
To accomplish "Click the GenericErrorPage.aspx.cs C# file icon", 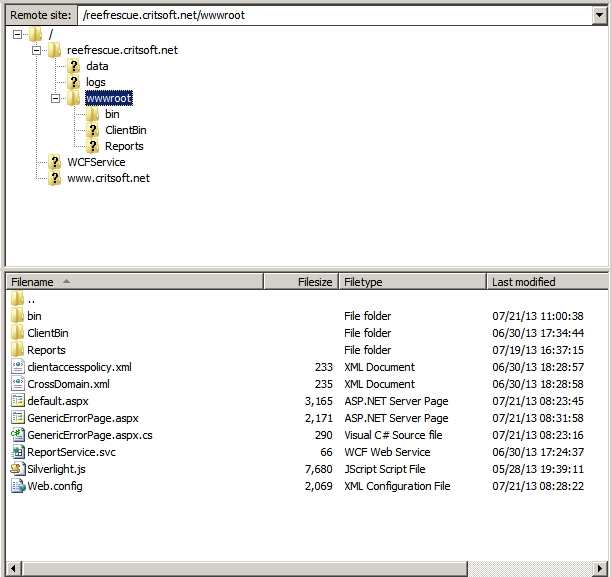I will (18, 435).
